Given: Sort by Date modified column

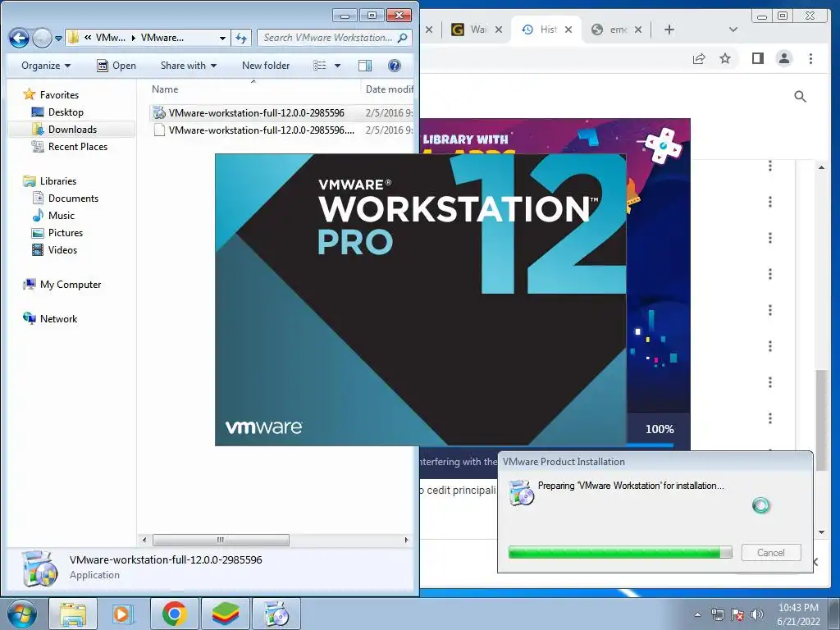Looking at the screenshot, I should [388, 89].
